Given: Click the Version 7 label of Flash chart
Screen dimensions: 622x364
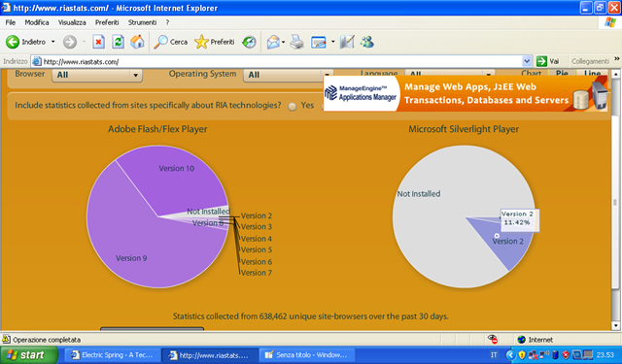Looking at the screenshot, I should pos(257,273).
